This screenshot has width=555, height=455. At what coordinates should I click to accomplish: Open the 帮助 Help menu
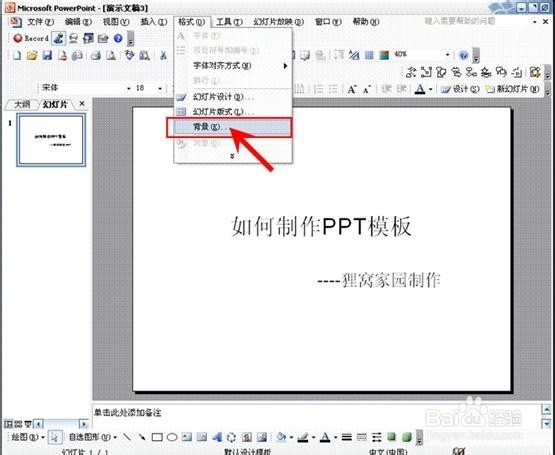click(366, 22)
